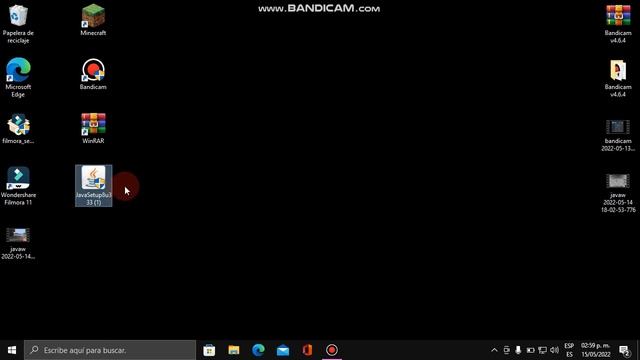Select the Bandicam desktop shortcut
640x360 pixels.
[93, 74]
